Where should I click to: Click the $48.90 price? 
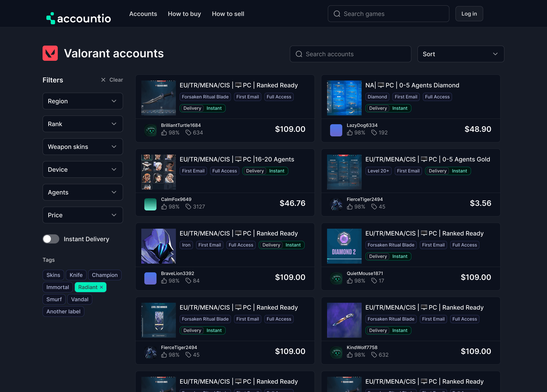coord(478,129)
